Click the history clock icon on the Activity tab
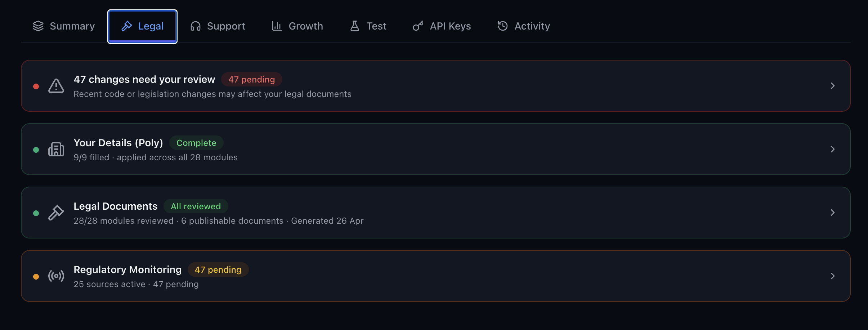The width and height of the screenshot is (868, 330). tap(503, 26)
